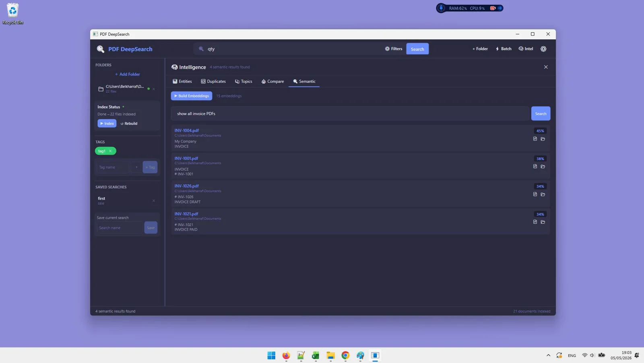Click the open-file icon for INV-1004.pdf
This screenshot has height=363, width=644.
tap(535, 139)
